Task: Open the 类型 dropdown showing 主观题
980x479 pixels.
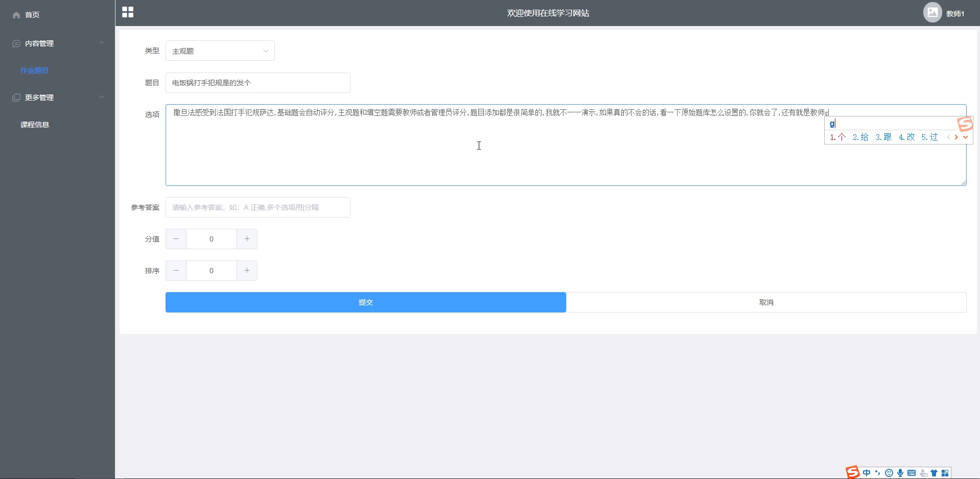Action: (x=220, y=51)
